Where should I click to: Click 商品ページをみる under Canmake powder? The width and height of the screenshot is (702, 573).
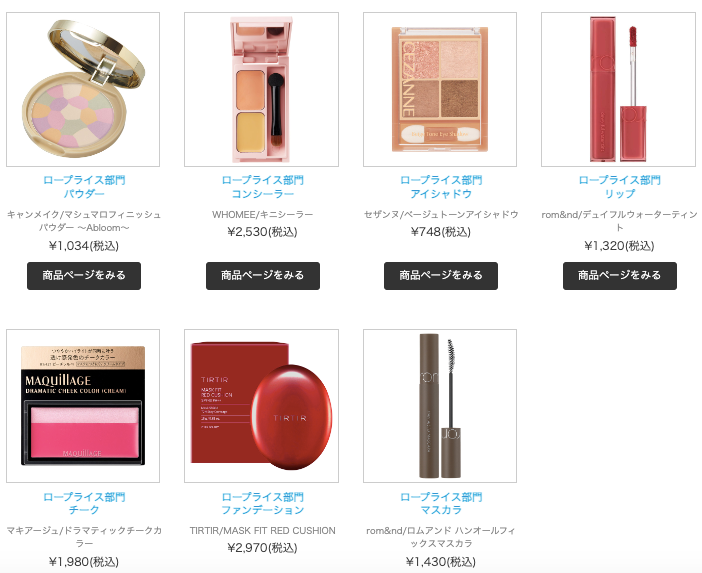(84, 276)
